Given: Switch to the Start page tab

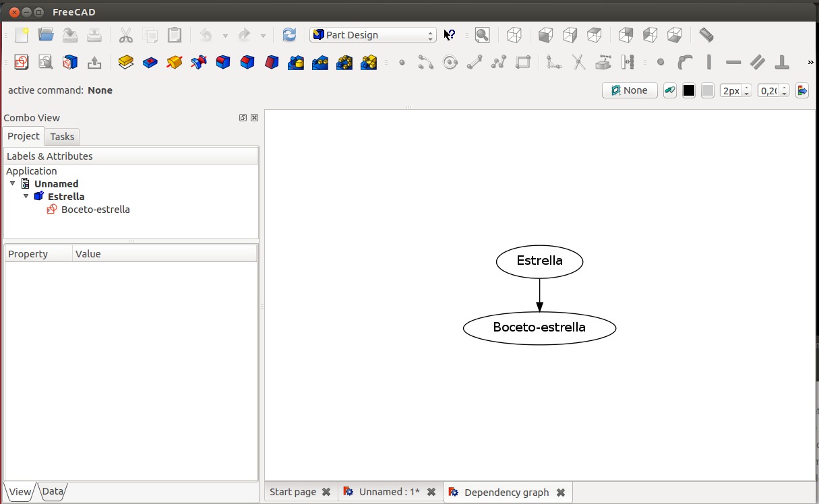Looking at the screenshot, I should [x=293, y=492].
